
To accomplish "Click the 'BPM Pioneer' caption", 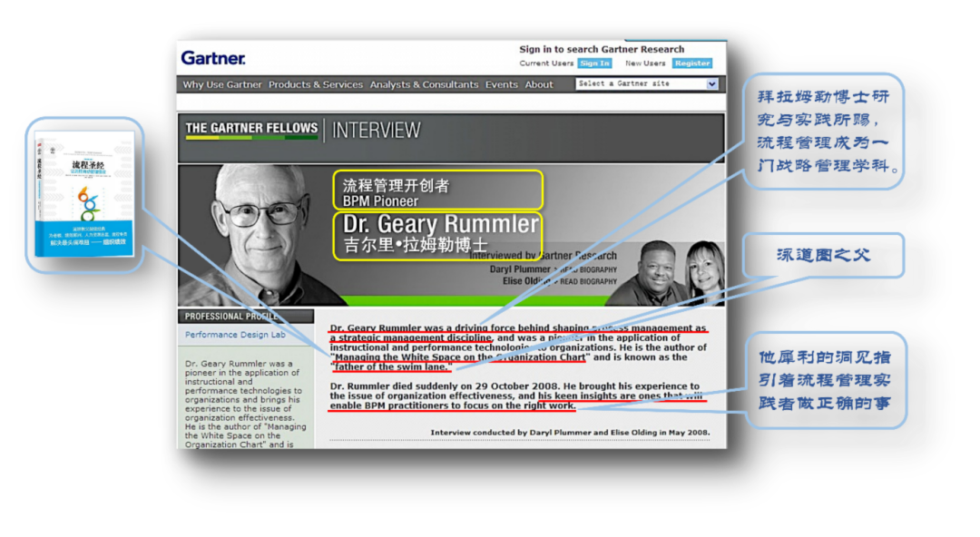I will pyautogui.click(x=380, y=201).
